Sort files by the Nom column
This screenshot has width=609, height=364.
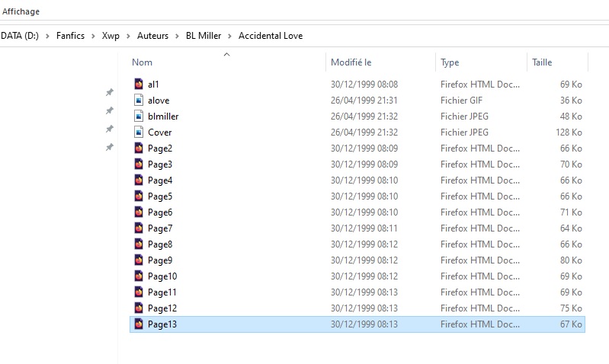(143, 62)
